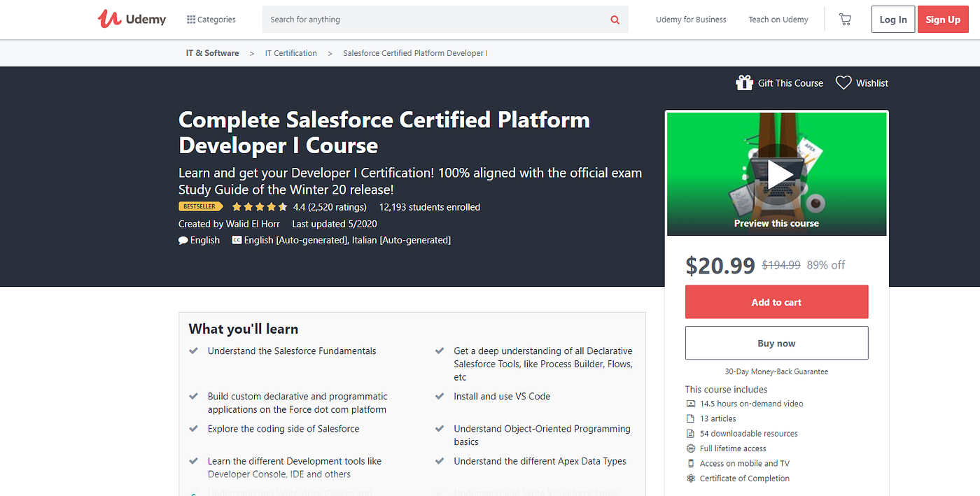
Task: Click checkmark beside Explore the coding side
Action: tap(194, 429)
